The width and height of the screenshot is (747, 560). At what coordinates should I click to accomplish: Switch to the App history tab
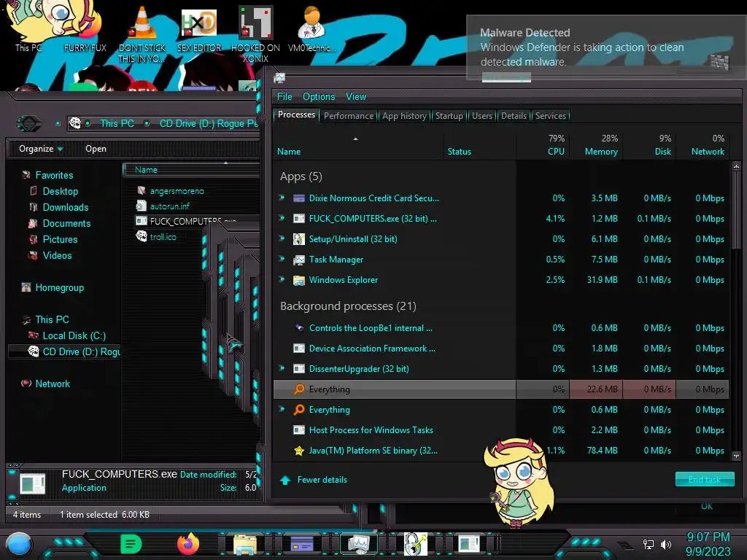[404, 116]
